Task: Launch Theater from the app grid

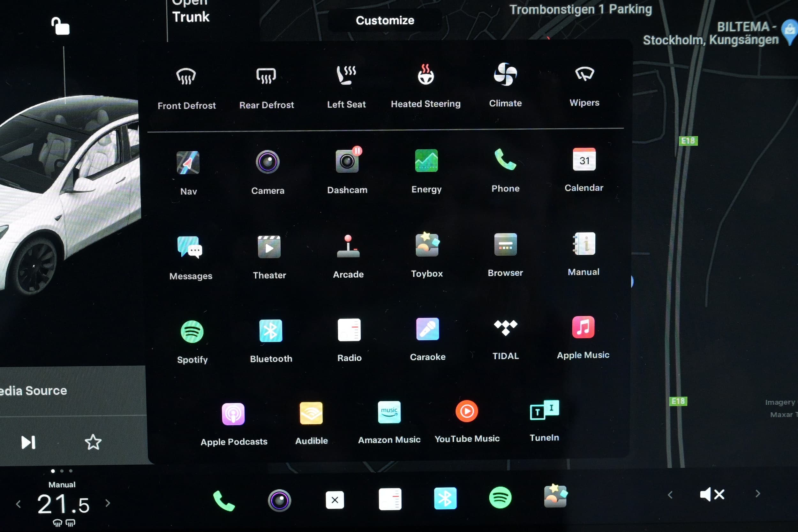Action: coord(269,247)
